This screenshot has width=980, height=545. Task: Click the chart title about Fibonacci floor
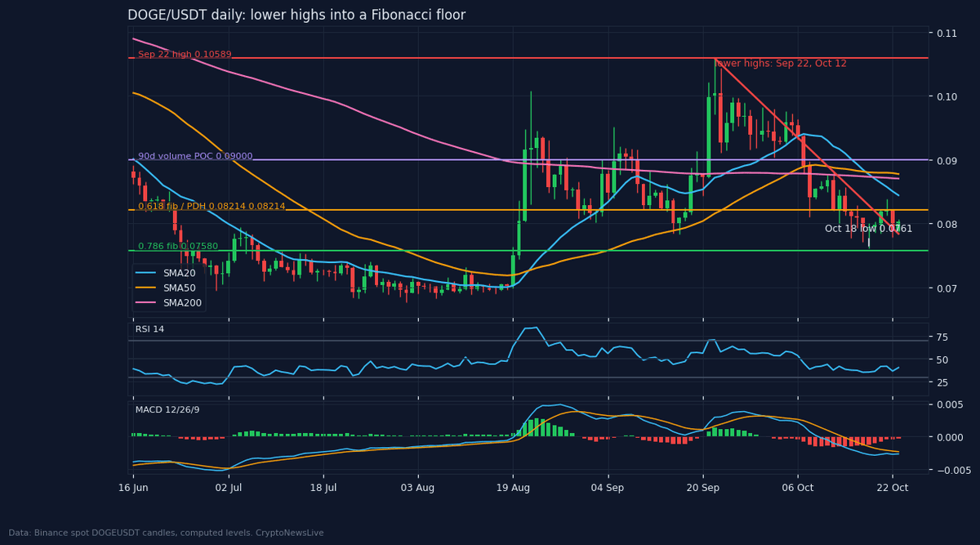[x=296, y=16]
